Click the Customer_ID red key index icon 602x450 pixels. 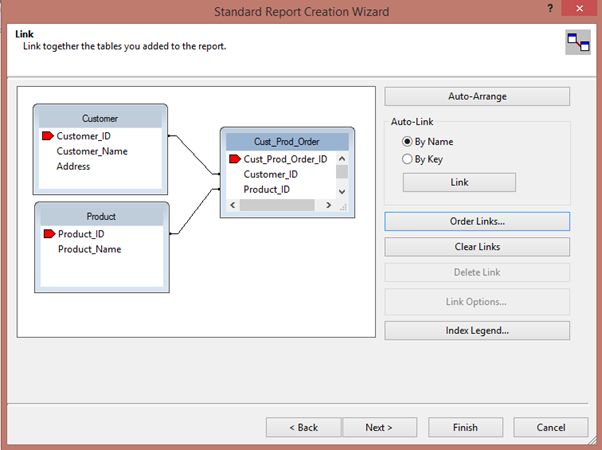click(x=48, y=136)
